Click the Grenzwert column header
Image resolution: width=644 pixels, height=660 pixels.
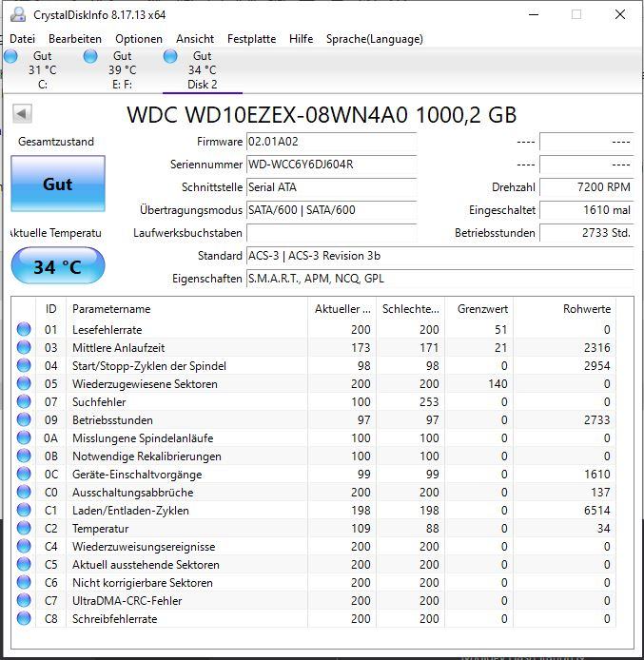[x=479, y=309]
